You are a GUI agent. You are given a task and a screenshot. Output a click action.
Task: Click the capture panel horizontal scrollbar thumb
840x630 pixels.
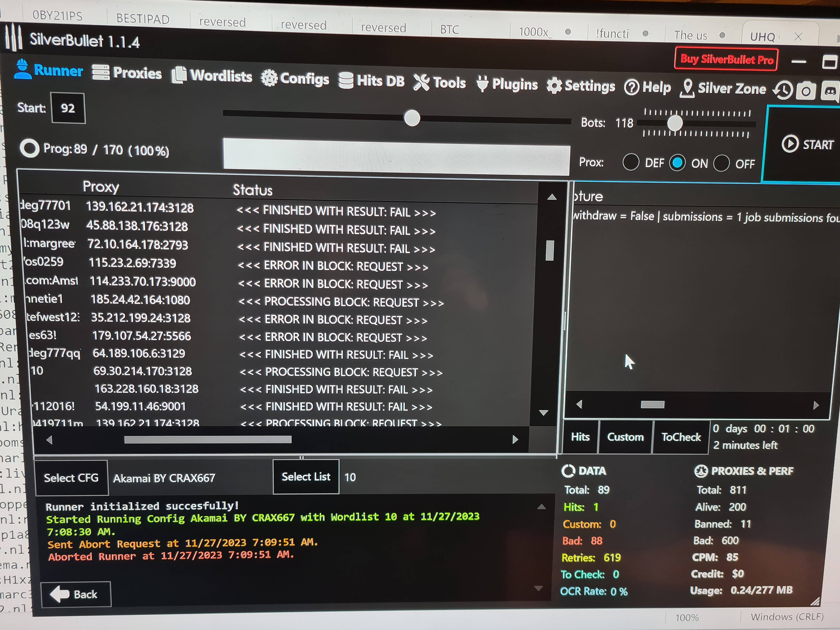click(x=652, y=404)
